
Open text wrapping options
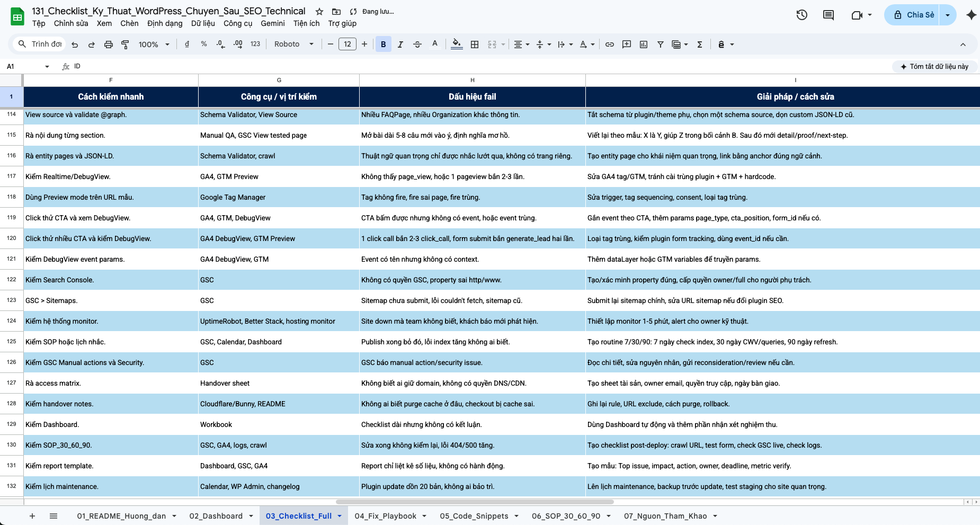coord(565,45)
